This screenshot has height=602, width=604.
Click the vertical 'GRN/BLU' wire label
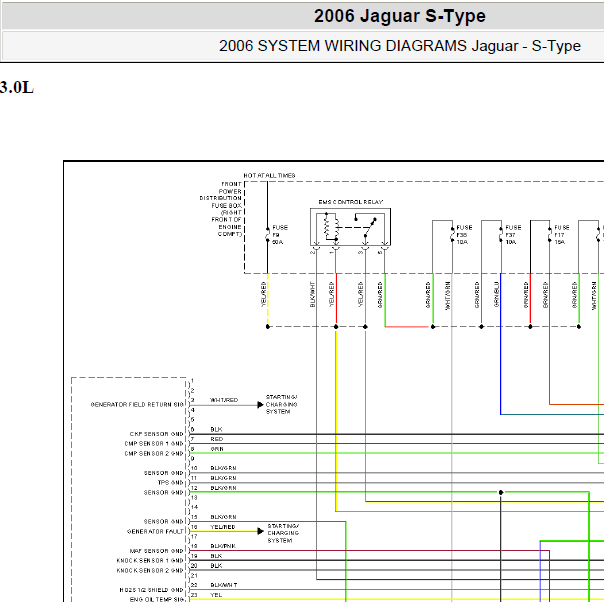(496, 295)
